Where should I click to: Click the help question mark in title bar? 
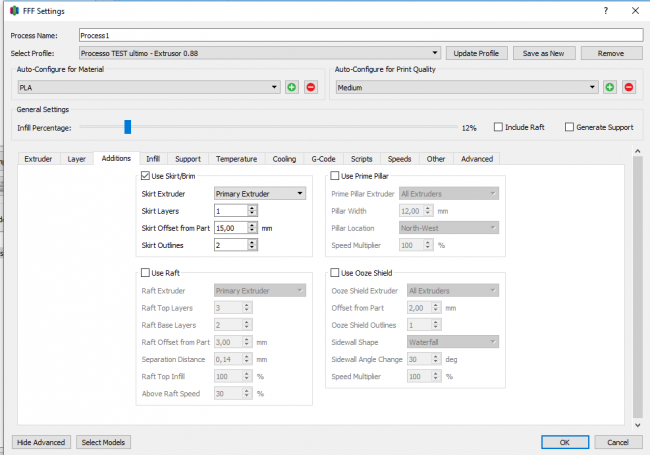coord(605,10)
